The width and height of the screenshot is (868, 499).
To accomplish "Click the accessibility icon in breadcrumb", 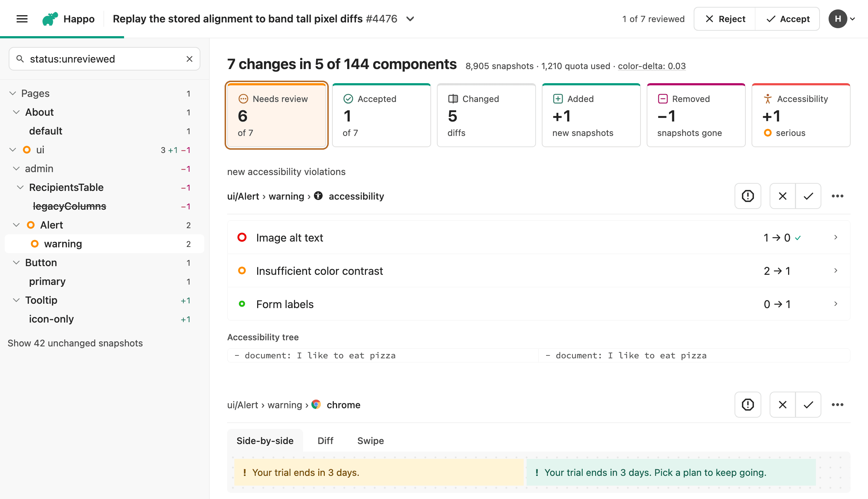I will click(x=318, y=196).
